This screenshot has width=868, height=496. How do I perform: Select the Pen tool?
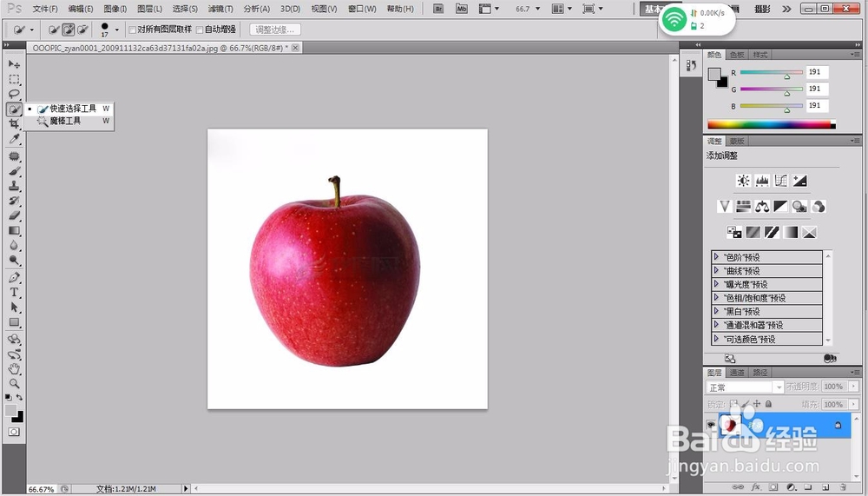(14, 278)
